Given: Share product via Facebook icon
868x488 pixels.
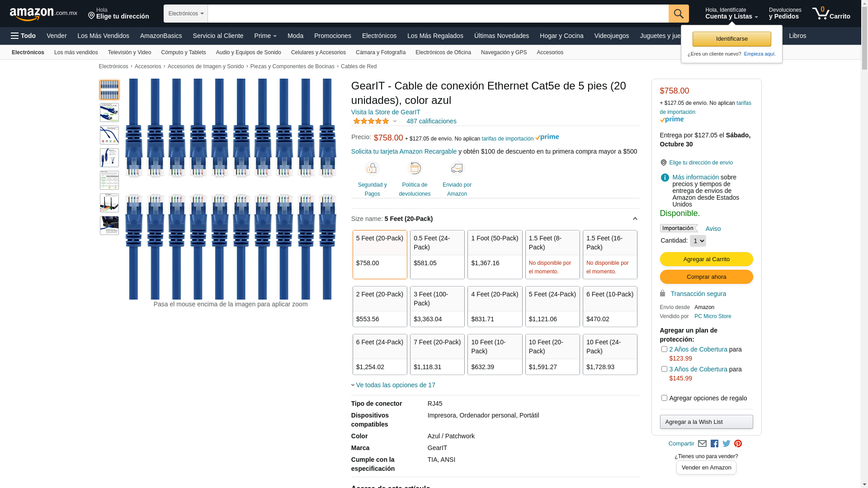Looking at the screenshot, I should [714, 444].
